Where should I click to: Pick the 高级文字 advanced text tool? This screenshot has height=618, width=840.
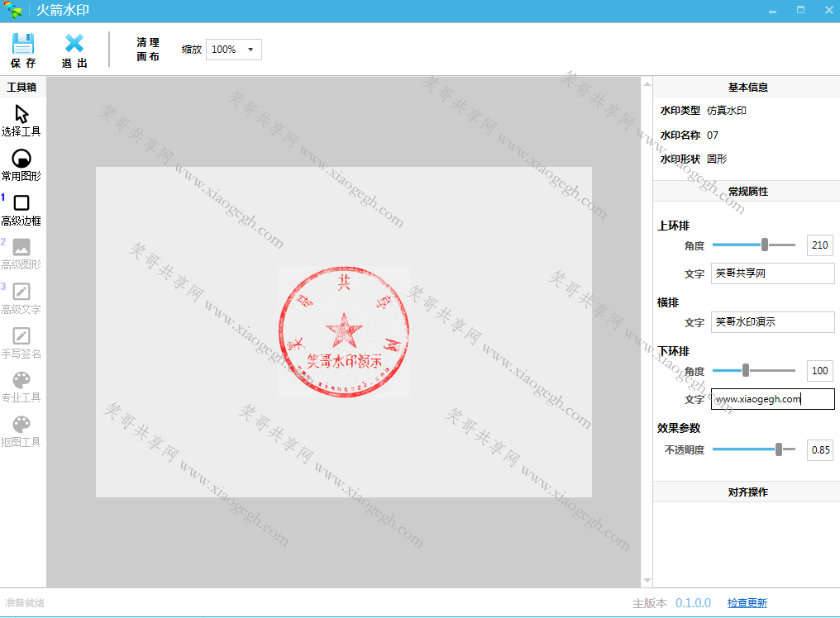[21, 298]
